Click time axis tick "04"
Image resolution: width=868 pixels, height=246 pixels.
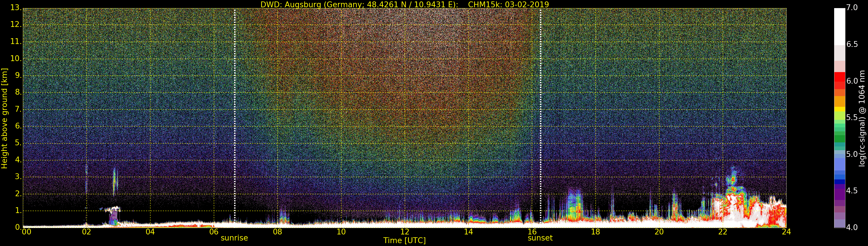click(x=150, y=232)
